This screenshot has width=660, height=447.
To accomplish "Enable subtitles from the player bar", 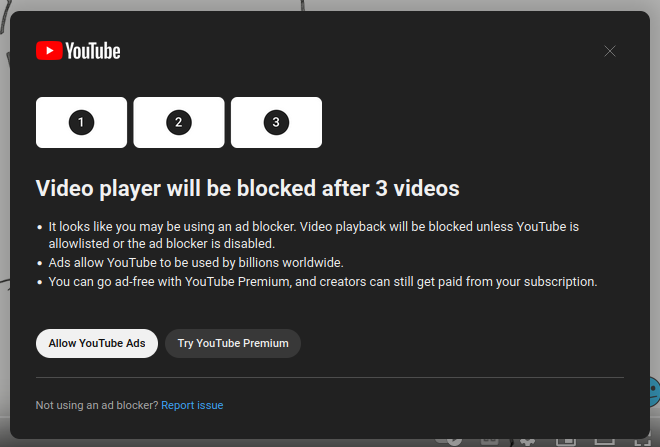I will (x=490, y=440).
